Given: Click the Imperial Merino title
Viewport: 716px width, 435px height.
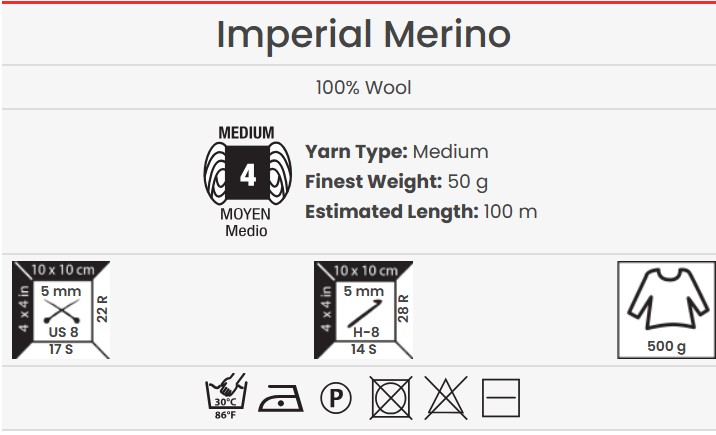Looking at the screenshot, I should tap(363, 35).
